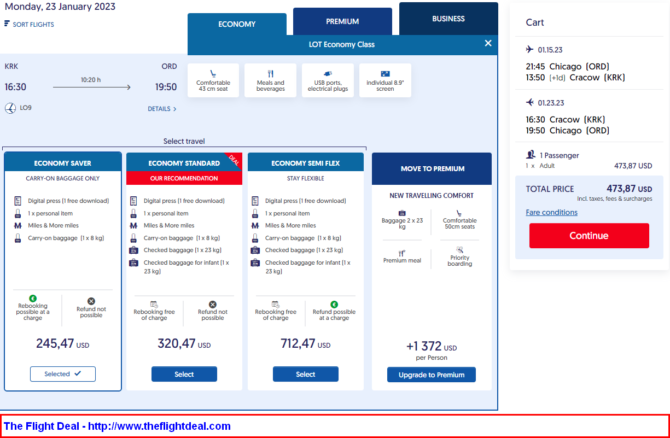Image resolution: width=670 pixels, height=438 pixels.
Task: Click the Premium meal icon
Action: 402,253
